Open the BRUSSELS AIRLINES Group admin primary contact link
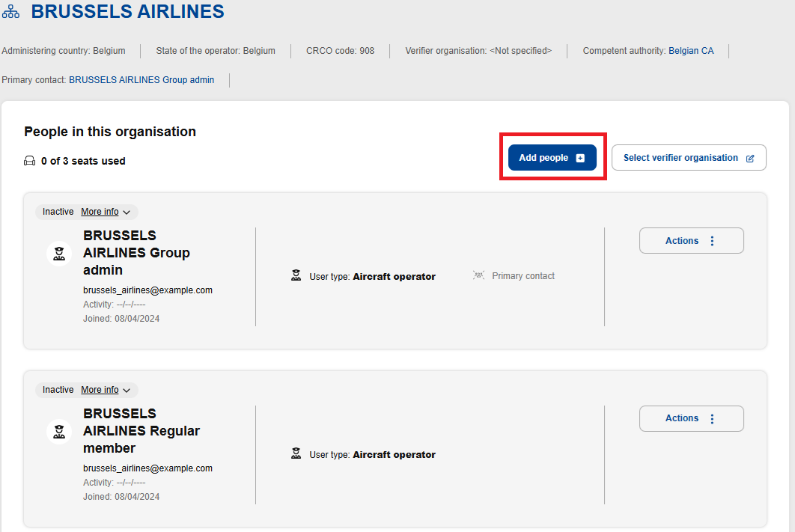Image resolution: width=795 pixels, height=532 pixels. click(141, 80)
